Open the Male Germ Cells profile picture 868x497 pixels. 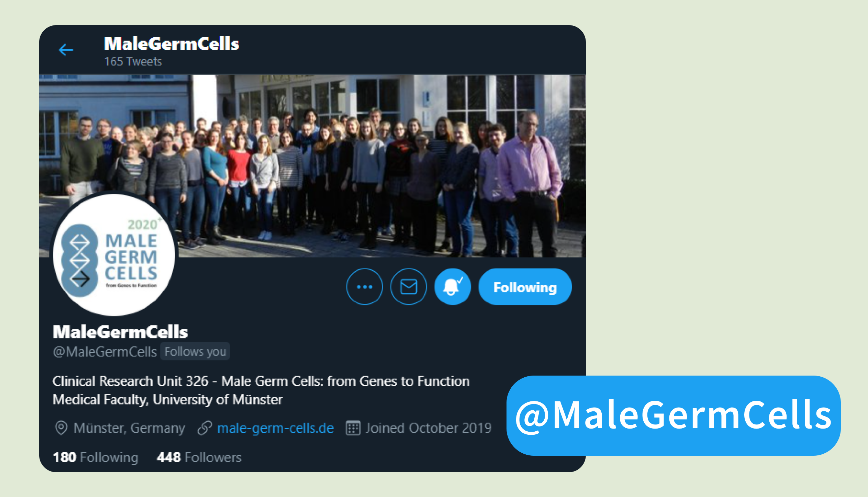[x=114, y=255]
